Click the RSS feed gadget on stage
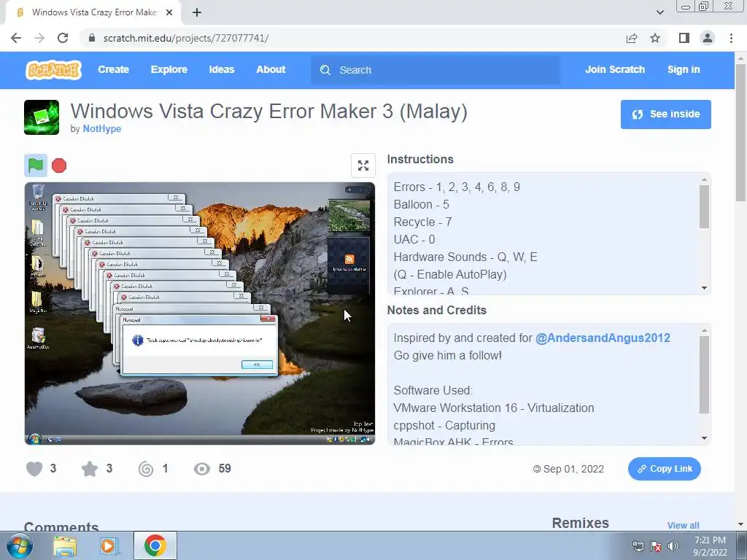 [349, 265]
